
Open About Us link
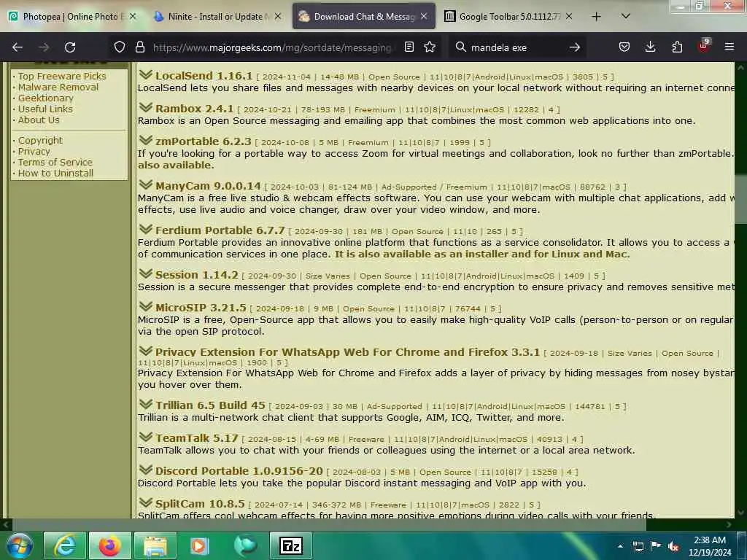(39, 120)
